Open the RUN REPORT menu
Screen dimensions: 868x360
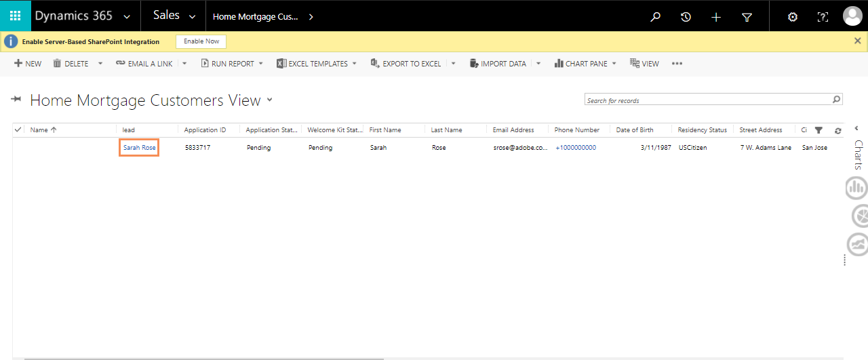coord(232,64)
